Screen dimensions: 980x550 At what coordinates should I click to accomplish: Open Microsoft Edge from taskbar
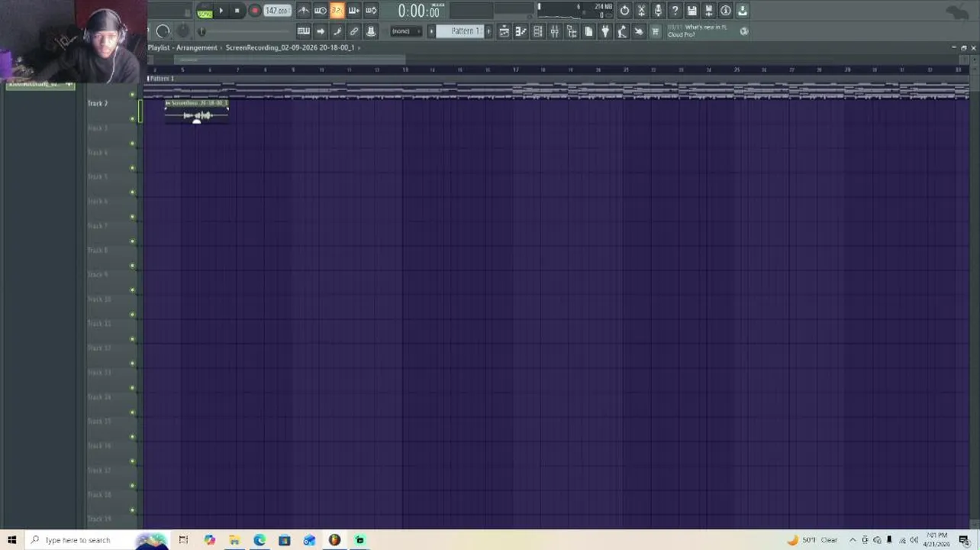(x=260, y=540)
